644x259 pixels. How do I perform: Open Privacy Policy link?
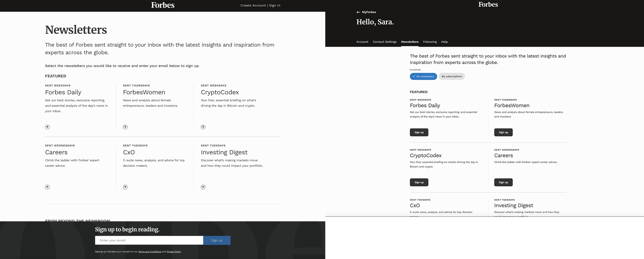(x=174, y=252)
